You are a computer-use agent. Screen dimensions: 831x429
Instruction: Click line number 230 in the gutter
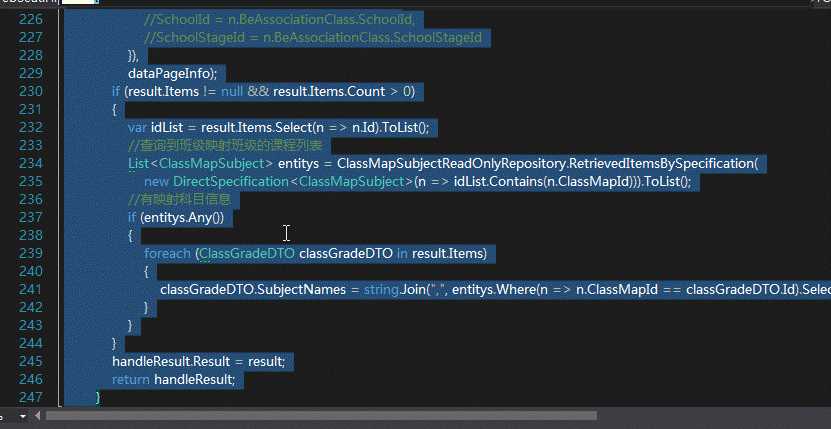pos(30,91)
